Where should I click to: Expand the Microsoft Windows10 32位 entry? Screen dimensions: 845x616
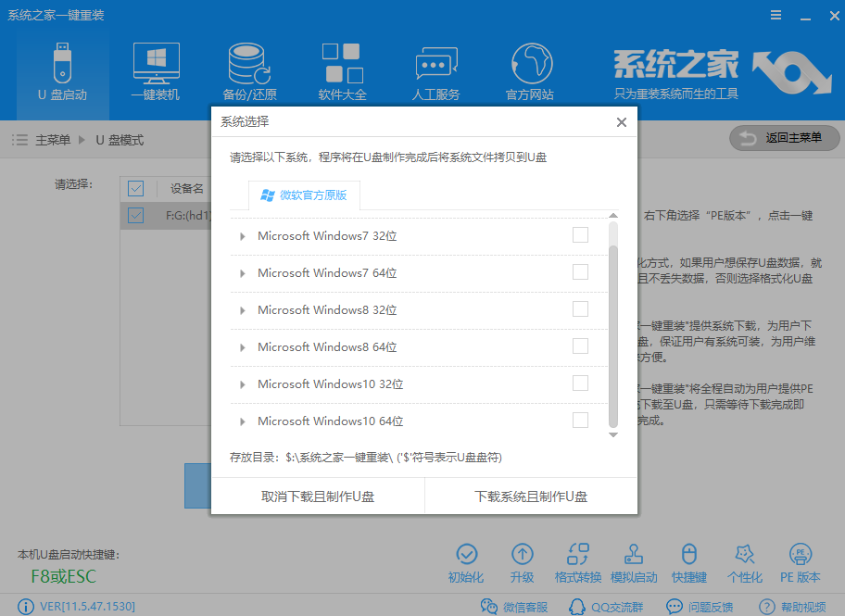pyautogui.click(x=243, y=384)
